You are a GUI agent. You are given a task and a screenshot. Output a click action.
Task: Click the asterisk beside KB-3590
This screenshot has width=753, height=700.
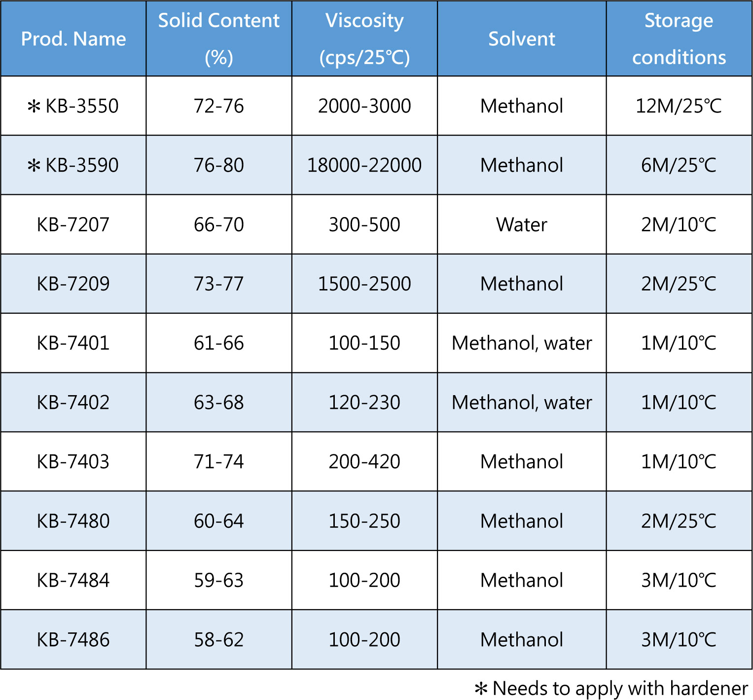pos(34,165)
